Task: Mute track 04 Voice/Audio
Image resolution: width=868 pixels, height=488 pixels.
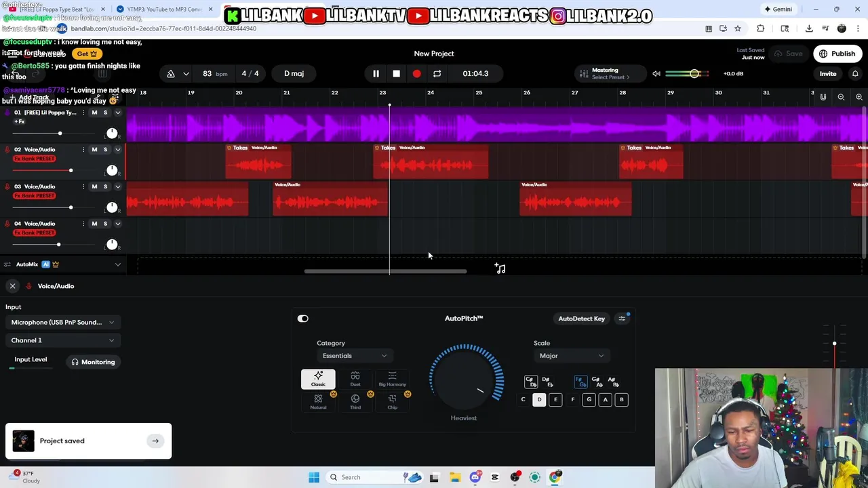Action: pos(94,224)
